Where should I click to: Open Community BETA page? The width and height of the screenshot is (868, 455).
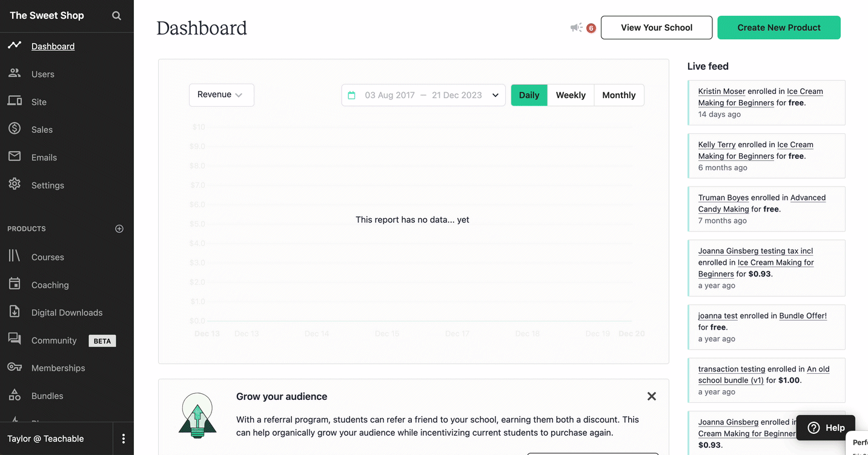pos(54,340)
